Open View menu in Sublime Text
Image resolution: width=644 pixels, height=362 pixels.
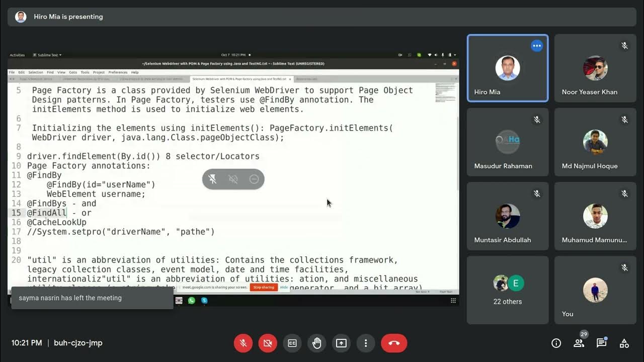coord(61,72)
